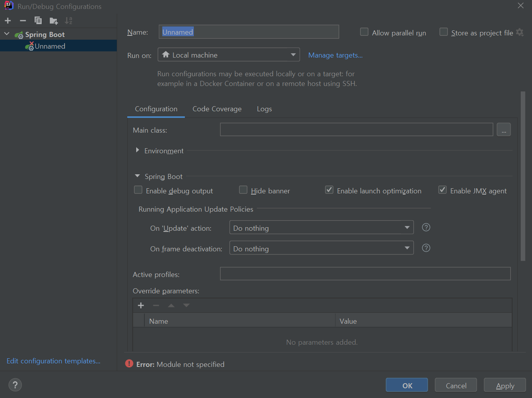Screen dimensions: 532x398
Task: Switch to the Logs tab
Action: (x=264, y=109)
